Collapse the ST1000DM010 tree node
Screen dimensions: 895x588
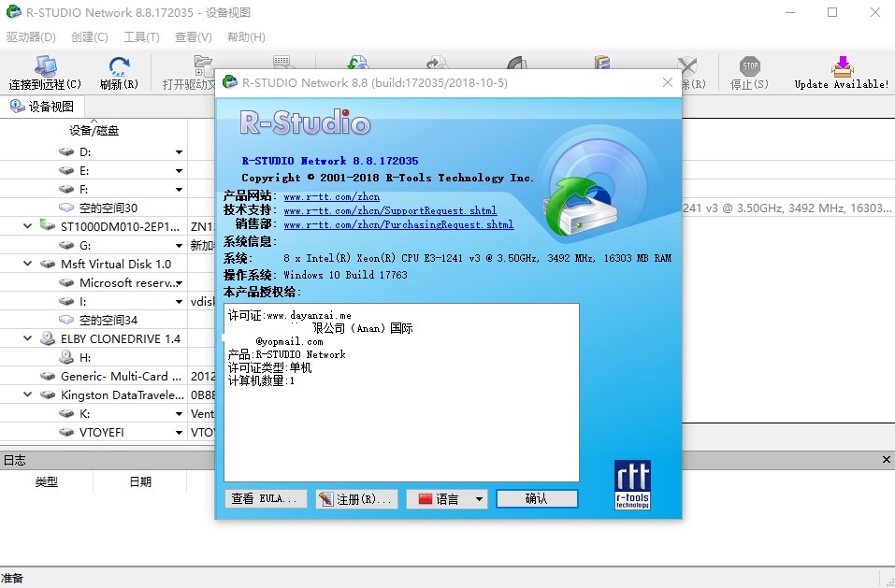[x=29, y=226]
